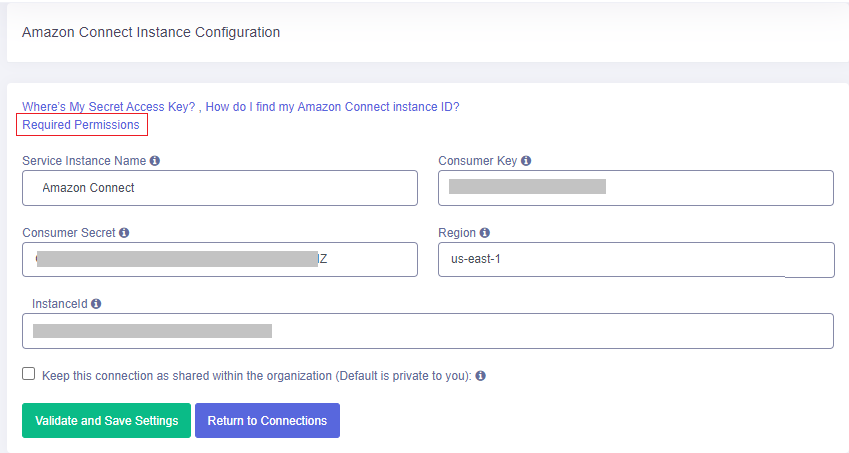Click info icon beside Consumer Secret label
Screen dimensions: 849x453
pos(124,233)
